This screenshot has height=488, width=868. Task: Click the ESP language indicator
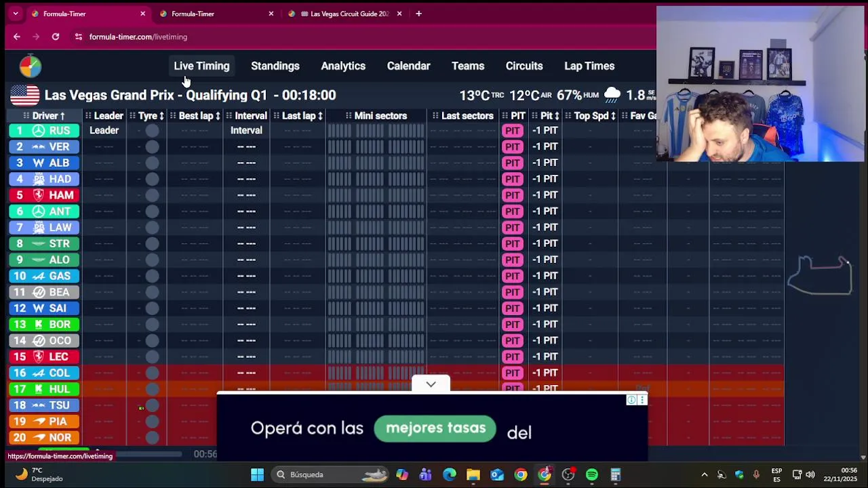pos(776,474)
